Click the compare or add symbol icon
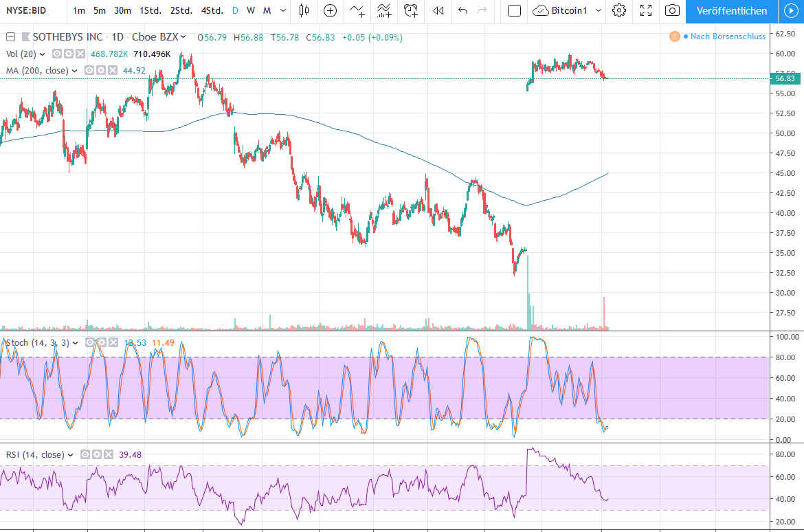Screen dimensions: 804x532 [331, 10]
